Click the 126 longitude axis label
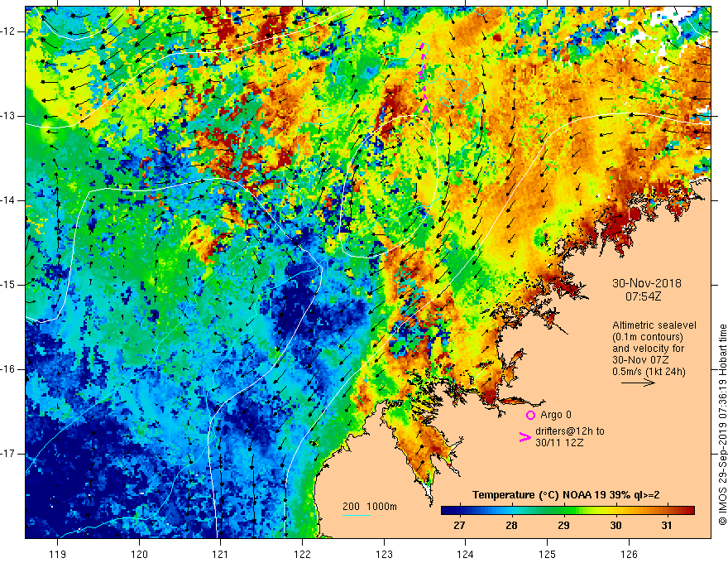Viewport: 728px width, 563px height. (x=629, y=554)
